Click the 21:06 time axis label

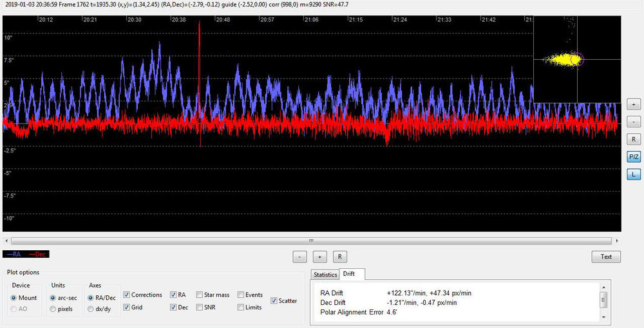tap(312, 20)
